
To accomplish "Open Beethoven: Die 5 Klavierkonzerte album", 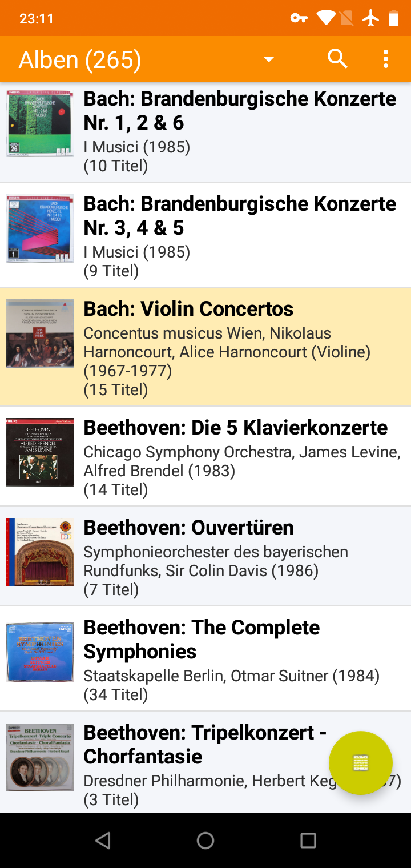I will (x=240, y=456).
